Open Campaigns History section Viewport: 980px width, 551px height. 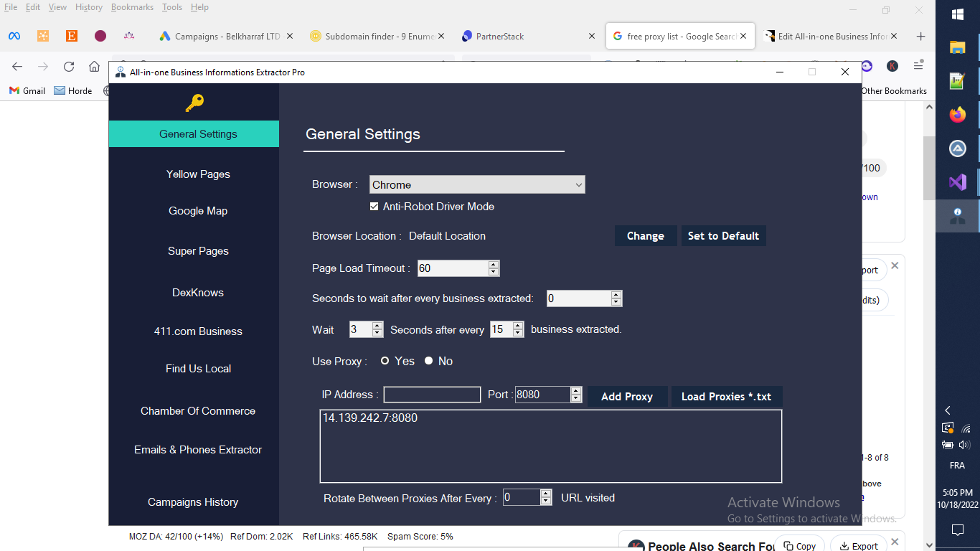coord(193,502)
